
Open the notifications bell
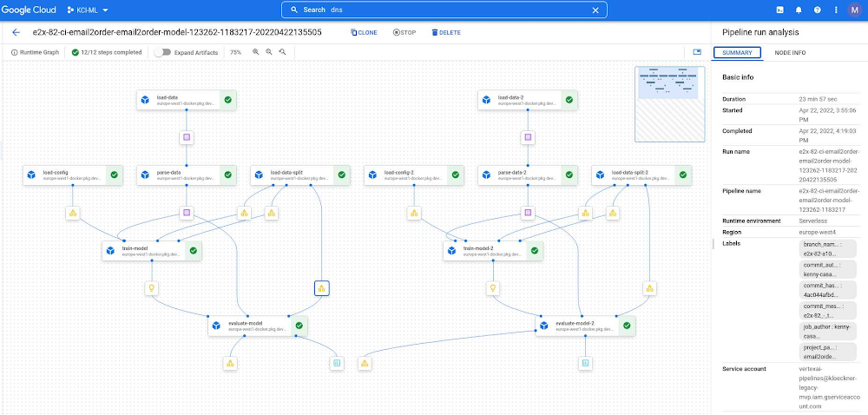(x=799, y=10)
